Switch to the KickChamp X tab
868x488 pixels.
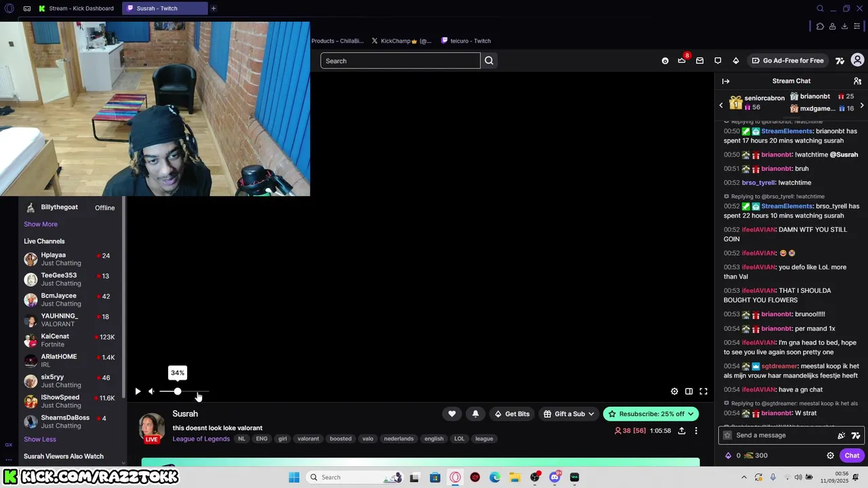point(401,41)
